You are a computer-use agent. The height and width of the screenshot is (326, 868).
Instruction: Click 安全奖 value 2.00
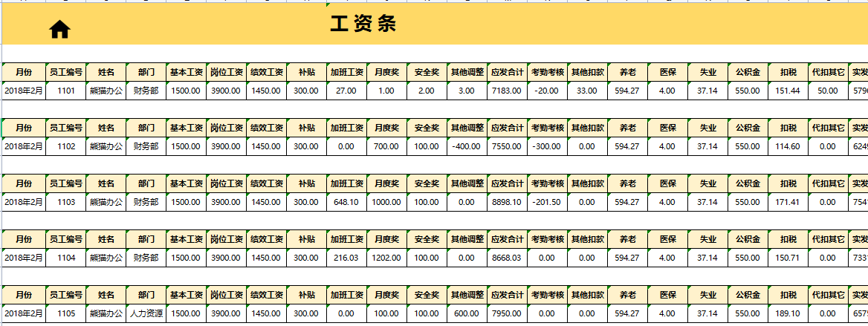[427, 91]
